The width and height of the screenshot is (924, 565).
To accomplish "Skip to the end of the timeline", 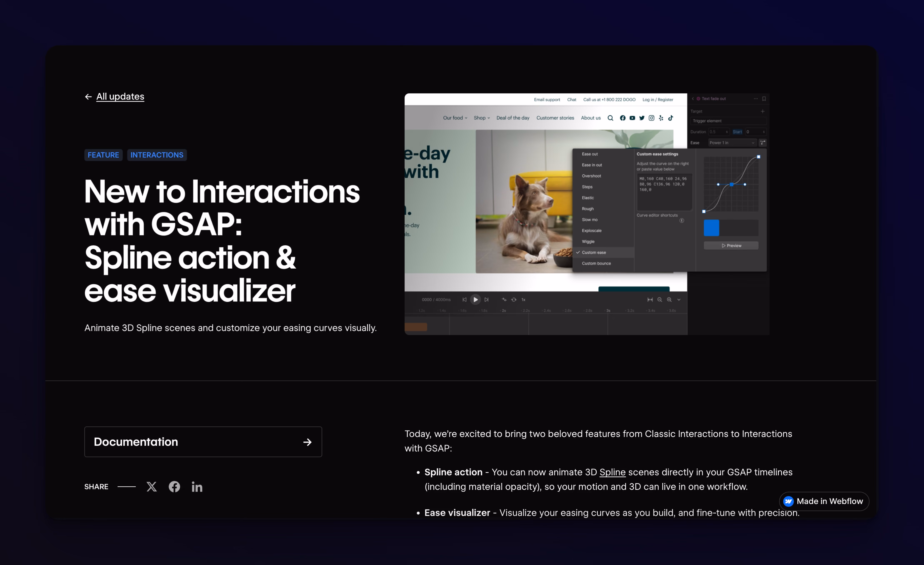I will pyautogui.click(x=486, y=300).
